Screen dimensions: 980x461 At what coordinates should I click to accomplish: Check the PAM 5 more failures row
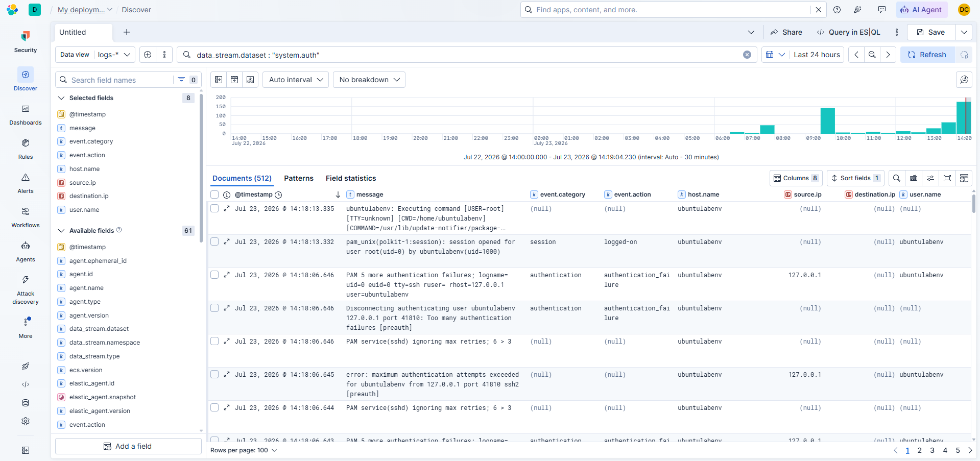(x=214, y=275)
